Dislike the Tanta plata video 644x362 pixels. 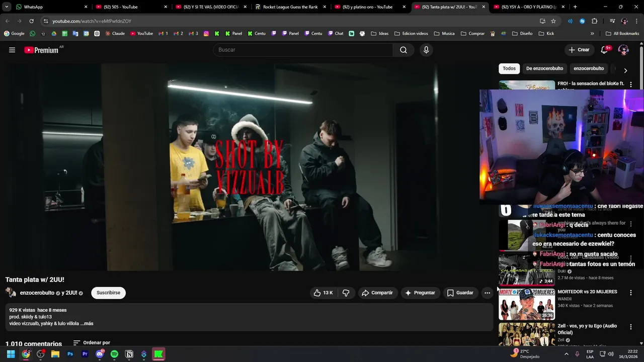coord(346,293)
